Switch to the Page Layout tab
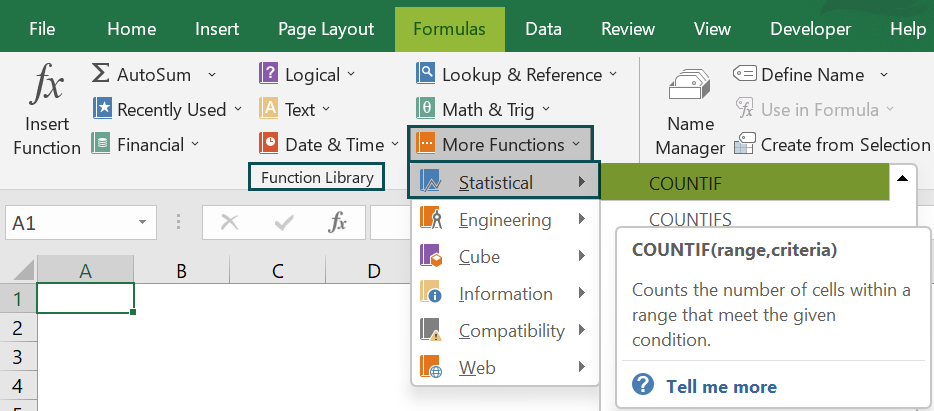 point(326,29)
